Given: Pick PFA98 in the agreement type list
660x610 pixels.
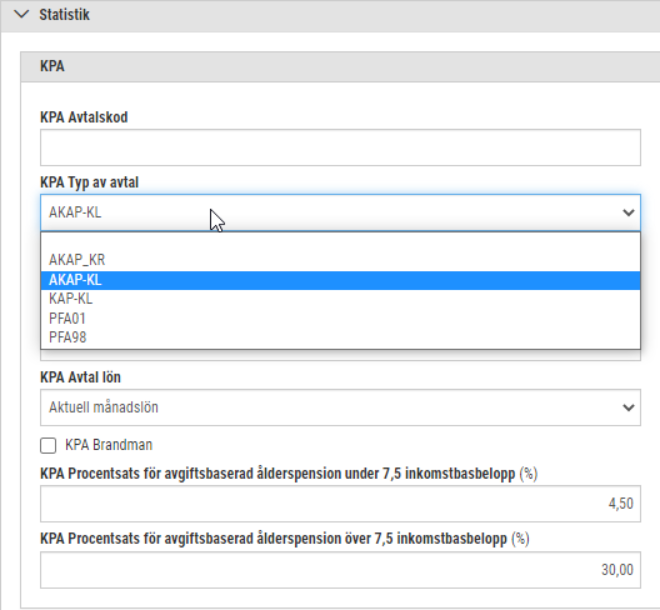Looking at the screenshot, I should [340, 338].
